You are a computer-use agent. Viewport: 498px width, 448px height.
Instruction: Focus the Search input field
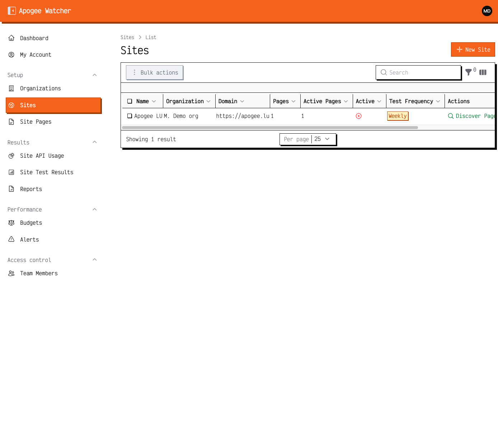click(x=418, y=72)
